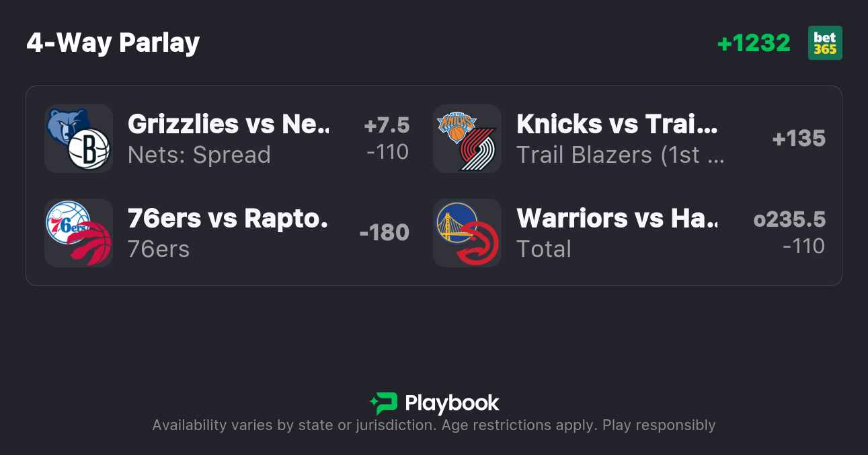The image size is (868, 455).
Task: Click the green Playbook logo icon
Action: click(384, 403)
